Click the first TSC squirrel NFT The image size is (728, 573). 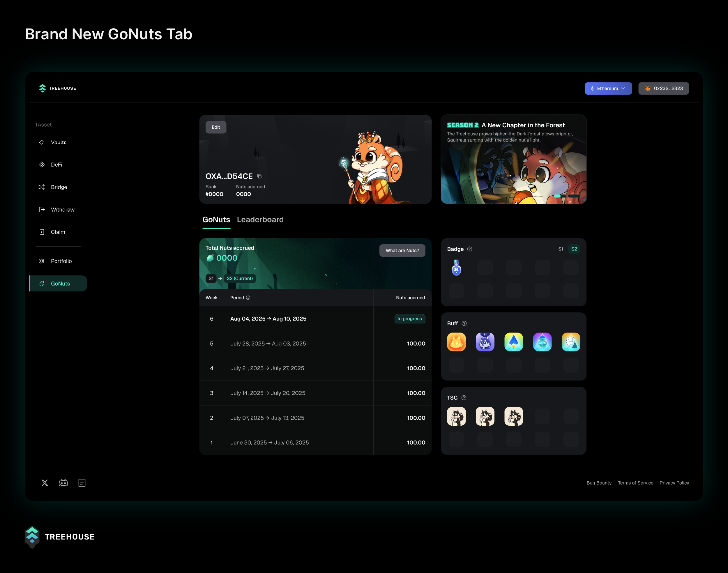point(456,416)
